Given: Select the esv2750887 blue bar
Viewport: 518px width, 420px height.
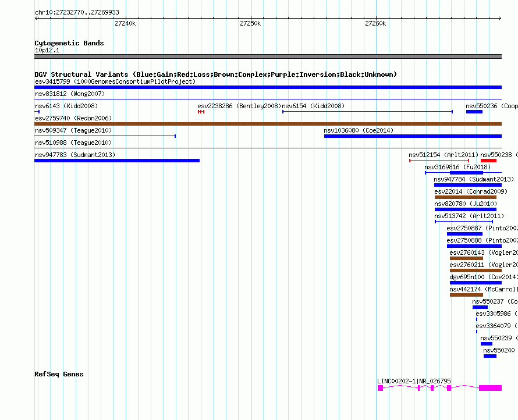Looking at the screenshot, I should 464,234.
